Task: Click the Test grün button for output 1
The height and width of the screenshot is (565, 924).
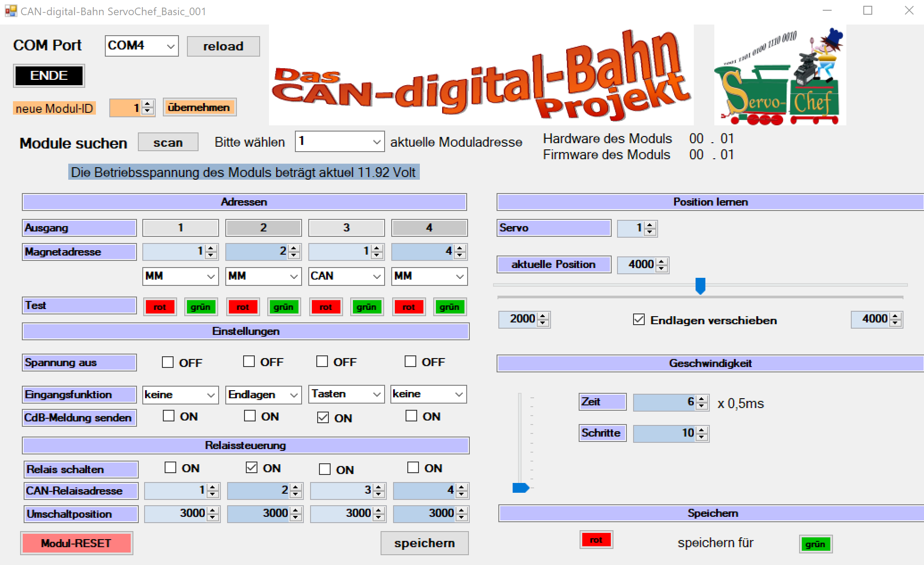Action: click(x=201, y=307)
